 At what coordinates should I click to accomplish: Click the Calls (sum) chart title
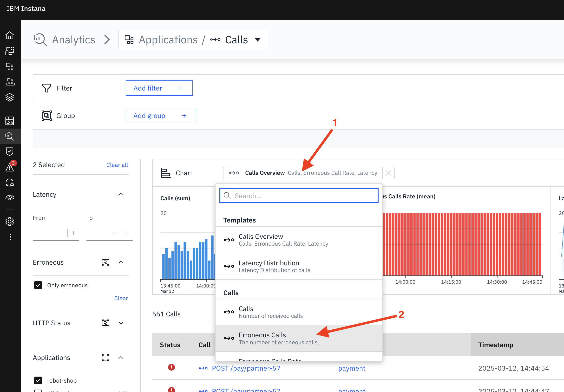[x=175, y=198]
